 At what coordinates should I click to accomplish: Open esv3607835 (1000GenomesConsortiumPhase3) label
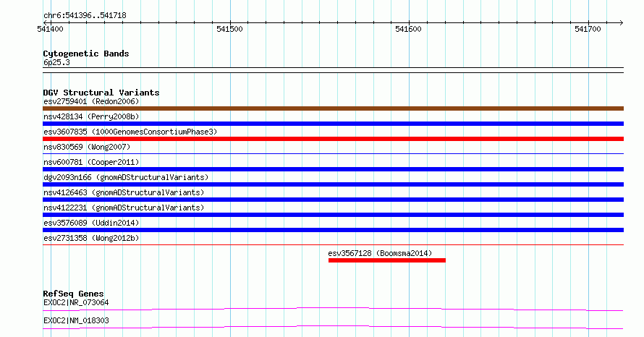point(130,132)
